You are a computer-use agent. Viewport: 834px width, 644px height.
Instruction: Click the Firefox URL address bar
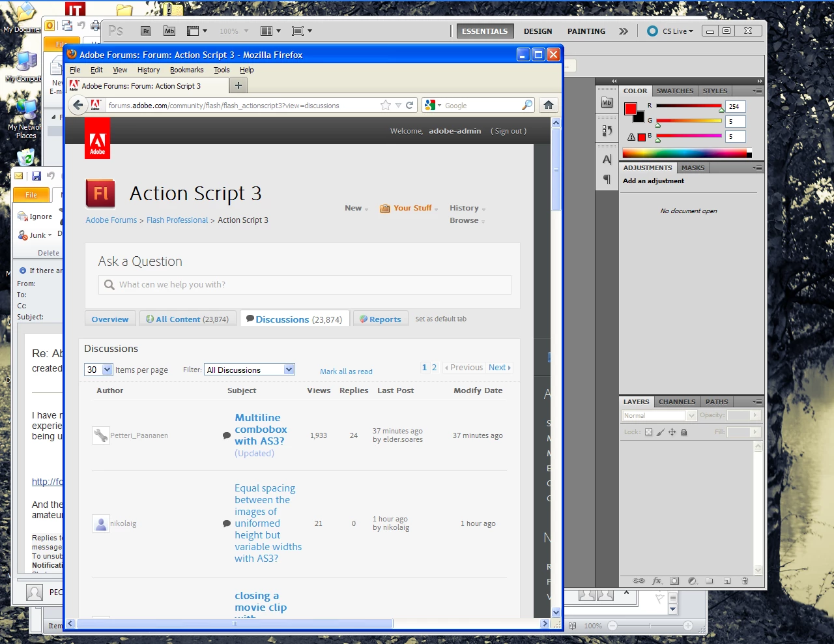[x=242, y=105]
